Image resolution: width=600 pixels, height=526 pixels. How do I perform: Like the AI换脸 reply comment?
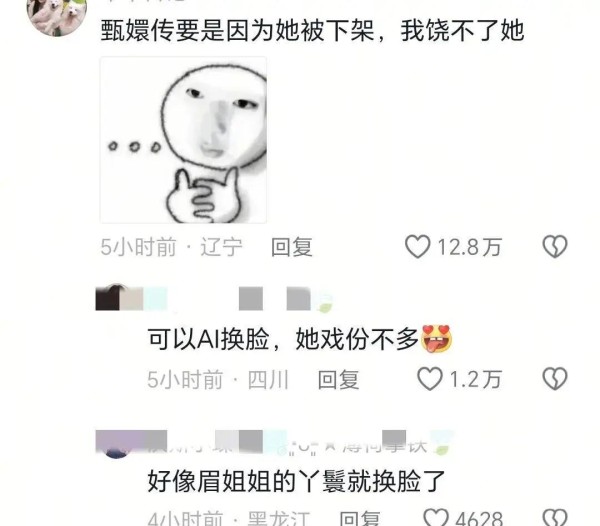pyautogui.click(x=430, y=379)
